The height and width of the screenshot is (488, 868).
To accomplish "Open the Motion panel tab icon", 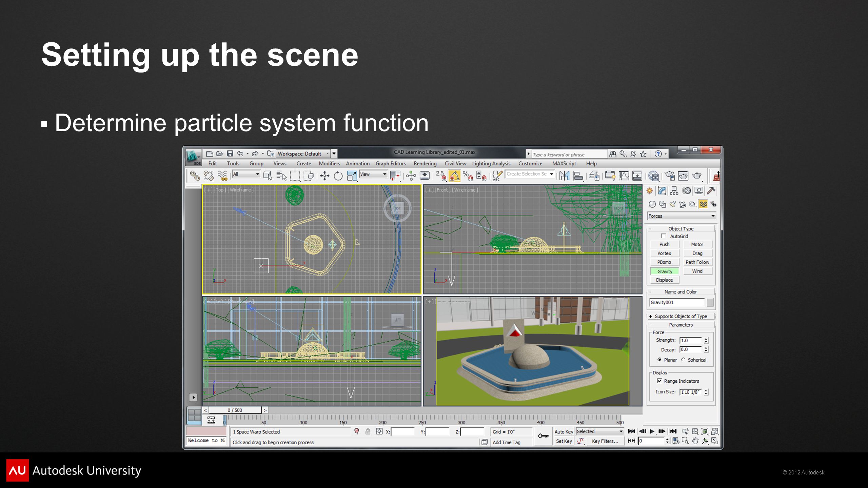I will coord(687,191).
